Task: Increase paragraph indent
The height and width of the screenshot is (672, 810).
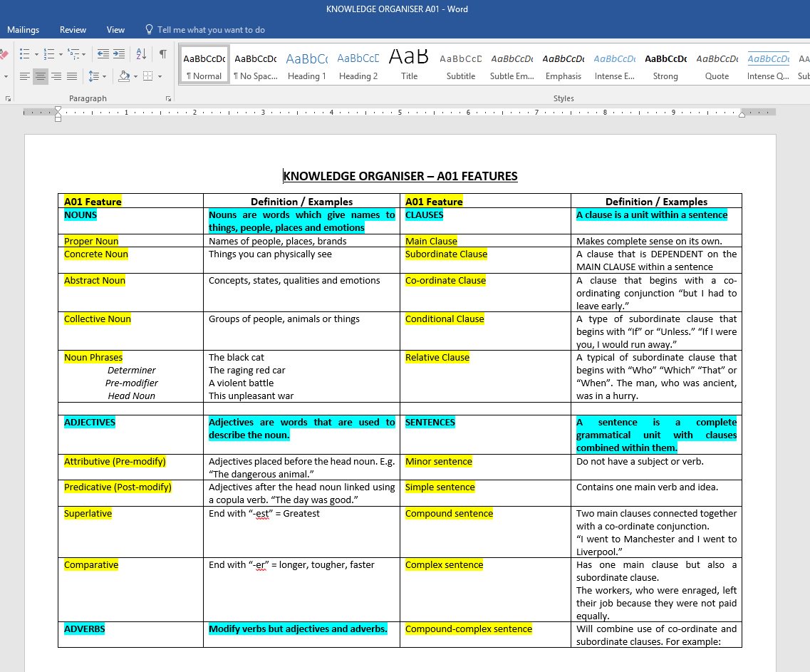Action: [119, 53]
